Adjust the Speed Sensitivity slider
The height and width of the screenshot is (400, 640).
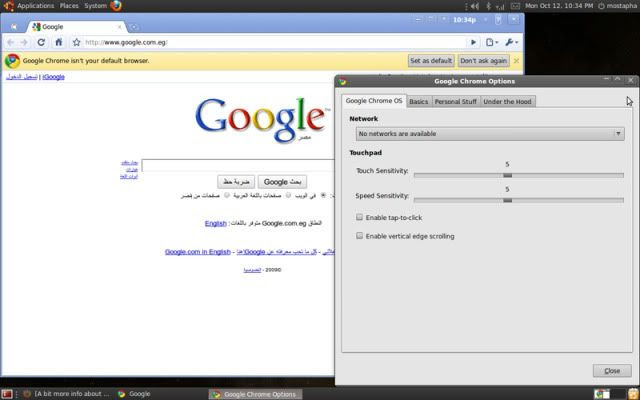pos(507,200)
